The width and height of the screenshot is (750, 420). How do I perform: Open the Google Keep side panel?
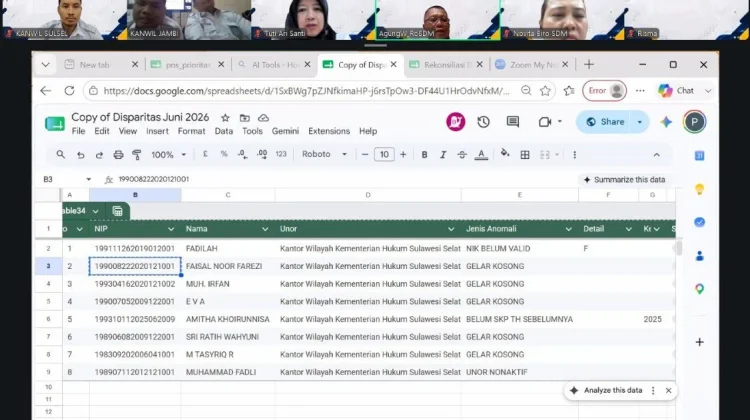click(x=699, y=189)
